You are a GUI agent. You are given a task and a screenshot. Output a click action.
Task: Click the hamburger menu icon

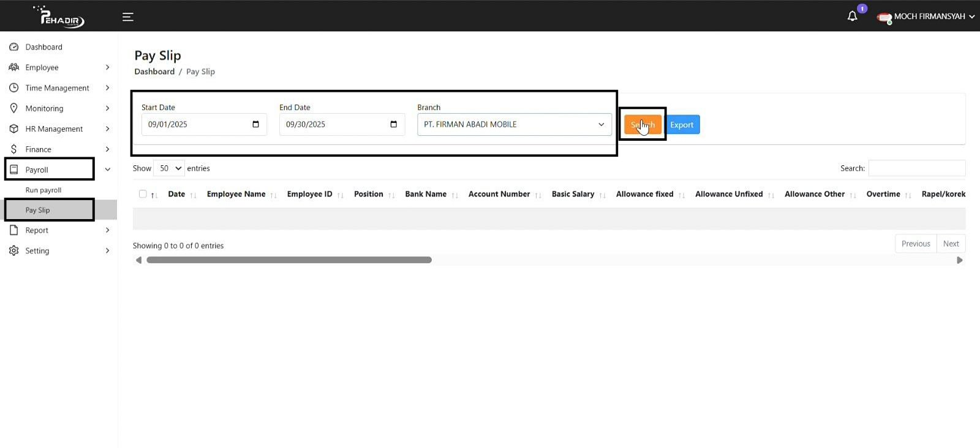[127, 17]
